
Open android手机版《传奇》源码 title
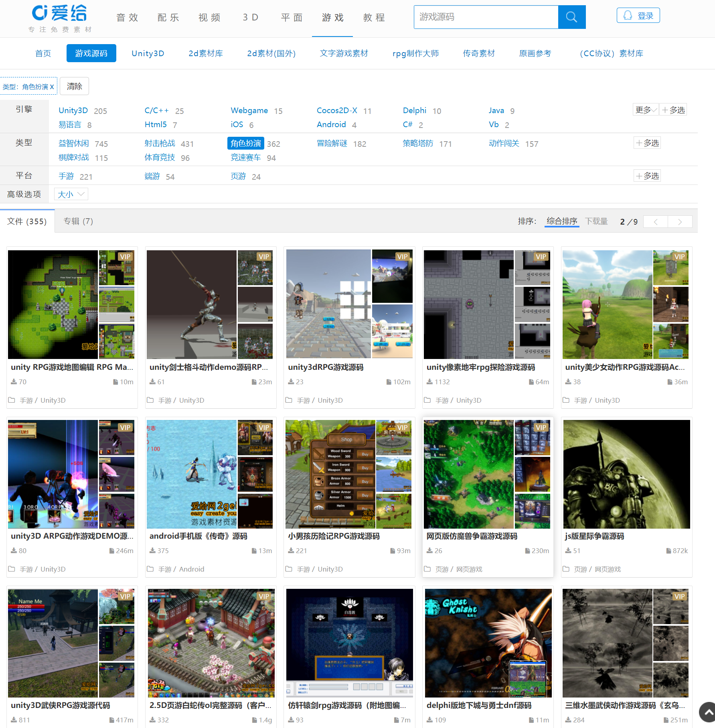click(x=198, y=536)
